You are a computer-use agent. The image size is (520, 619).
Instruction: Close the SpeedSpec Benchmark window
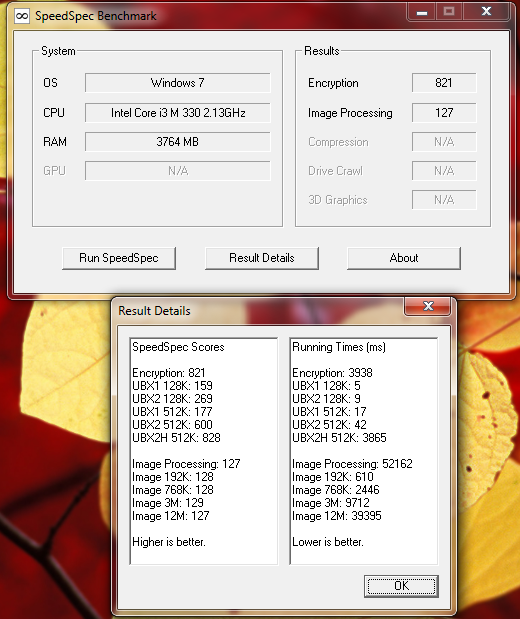486,12
